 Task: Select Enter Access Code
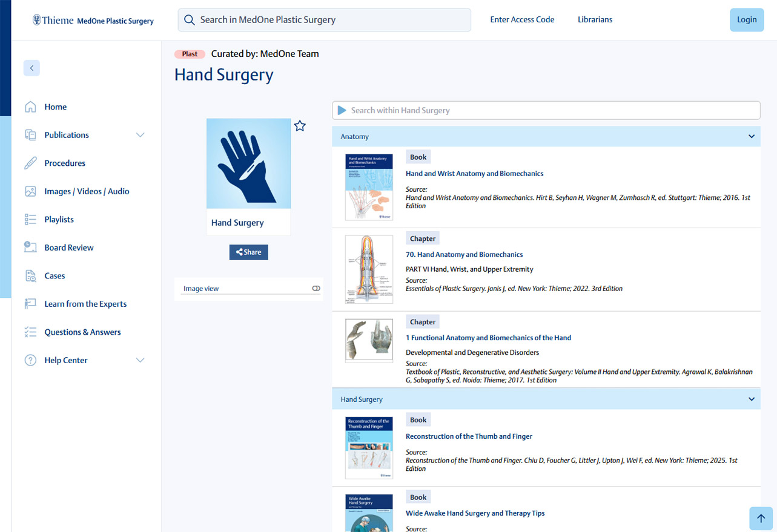pos(522,19)
